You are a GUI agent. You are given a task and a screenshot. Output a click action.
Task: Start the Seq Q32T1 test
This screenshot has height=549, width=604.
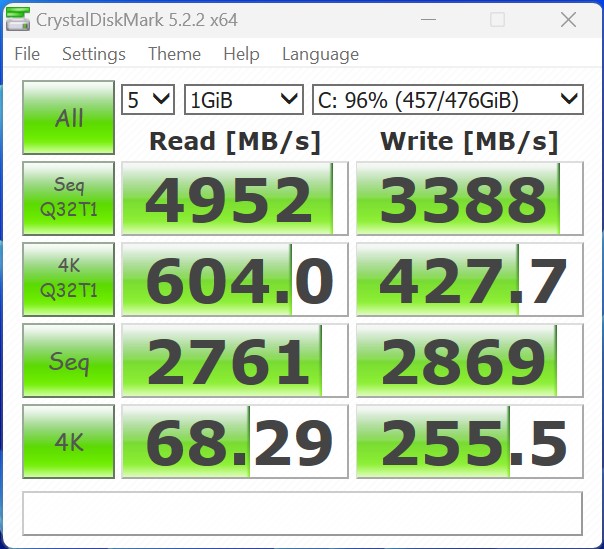(x=69, y=198)
